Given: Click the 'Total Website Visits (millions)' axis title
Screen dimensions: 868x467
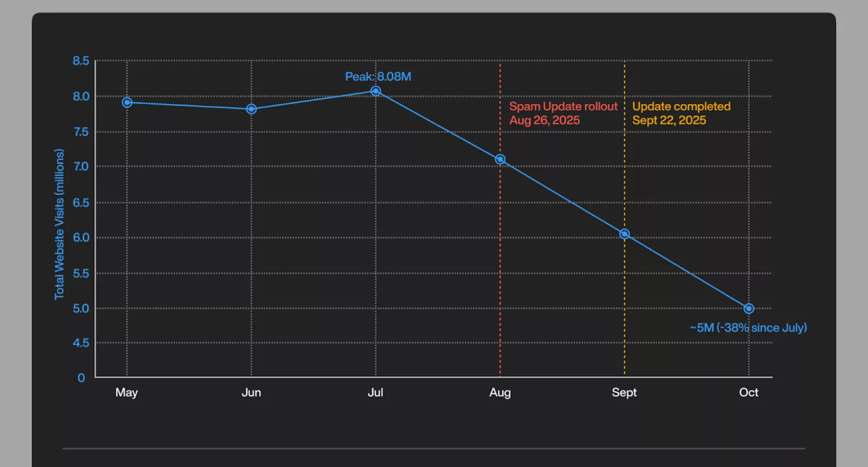Looking at the screenshot, I should [x=59, y=224].
